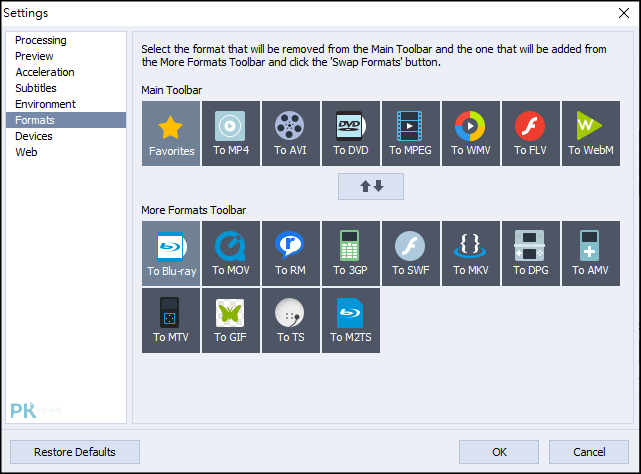Pick the To AVI film reel format
Screen dimensions: 641x474
click(x=291, y=134)
